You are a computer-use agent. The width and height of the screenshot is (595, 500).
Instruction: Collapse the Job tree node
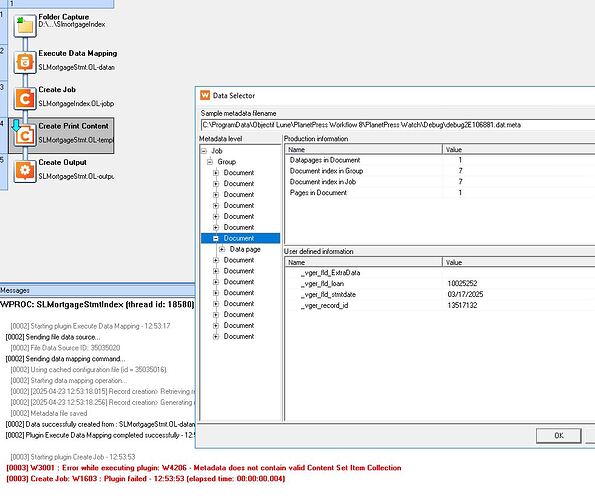pos(204,151)
